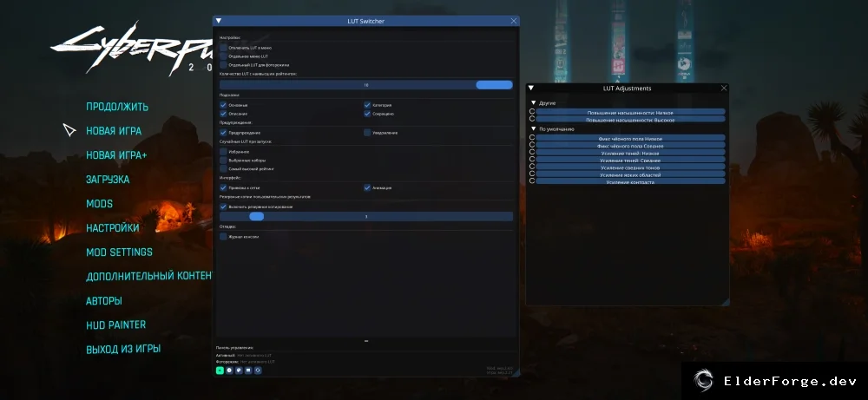Click reset icon beside 'Усиление контраста'
The height and width of the screenshot is (400, 868).
[532, 181]
